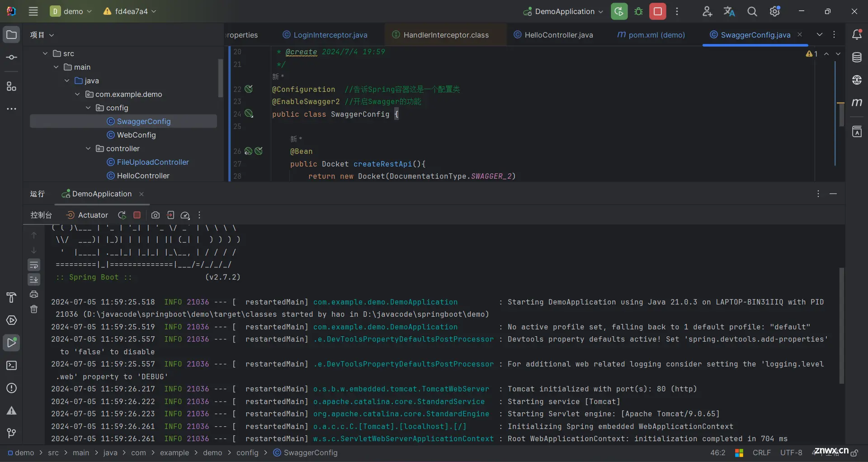Collapse the controller package
Screen dimensions: 868x462
tap(88, 148)
